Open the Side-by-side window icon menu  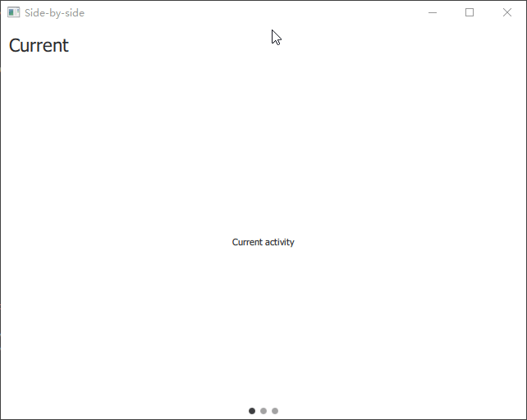click(14, 12)
